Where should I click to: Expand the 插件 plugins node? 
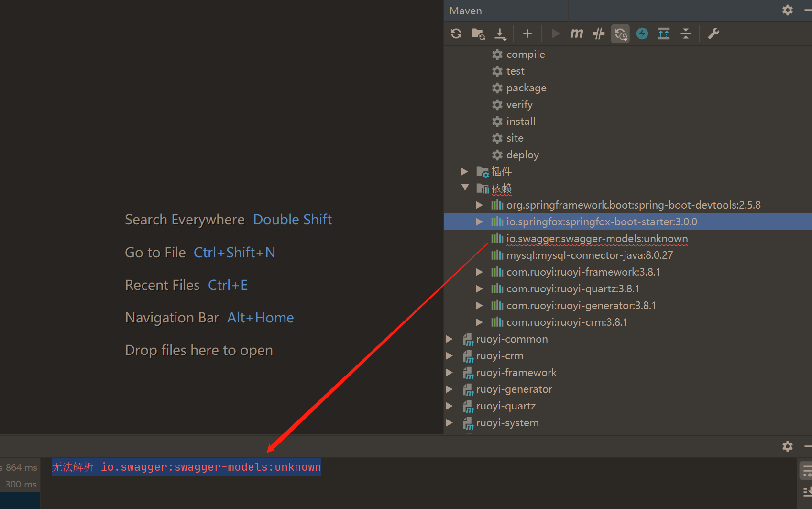pyautogui.click(x=463, y=171)
